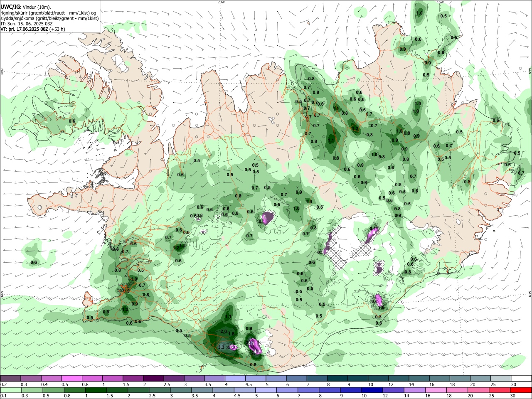Click the 4.5 label in the top snow legend
Viewport: 532px width, 399px height.
click(x=249, y=384)
